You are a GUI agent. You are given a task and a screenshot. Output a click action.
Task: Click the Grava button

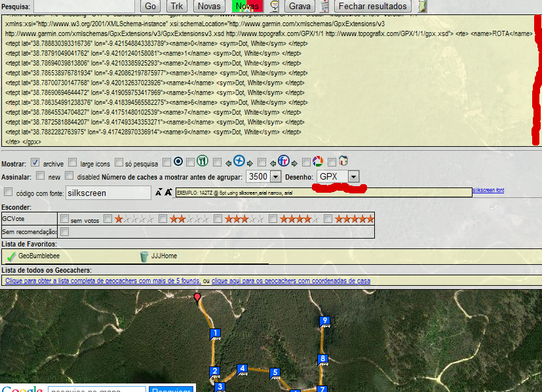pyautogui.click(x=300, y=6)
